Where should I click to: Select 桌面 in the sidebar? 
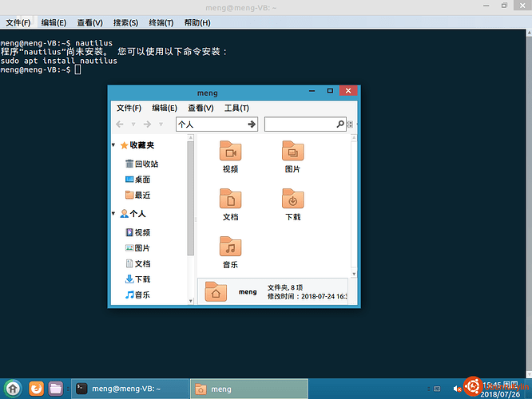click(137, 180)
